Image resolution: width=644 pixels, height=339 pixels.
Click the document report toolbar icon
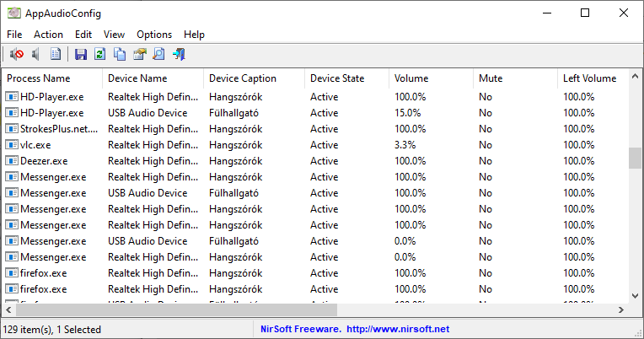(x=56, y=55)
